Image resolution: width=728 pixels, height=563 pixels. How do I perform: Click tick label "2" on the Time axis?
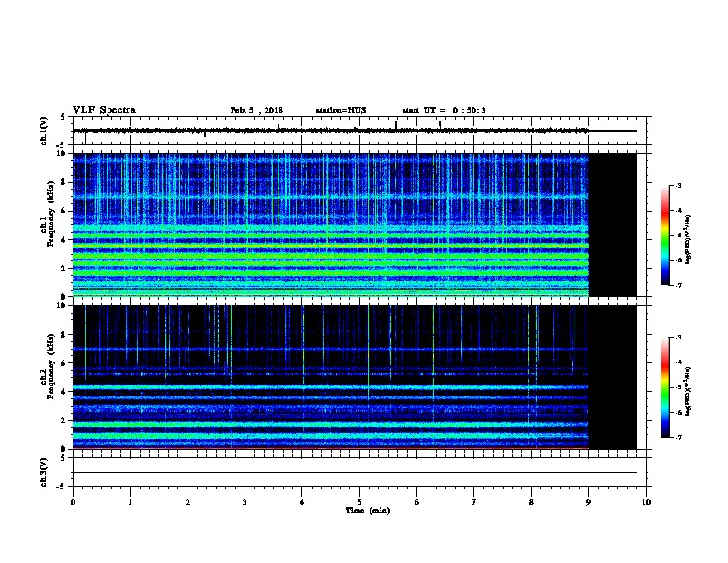coord(188,502)
